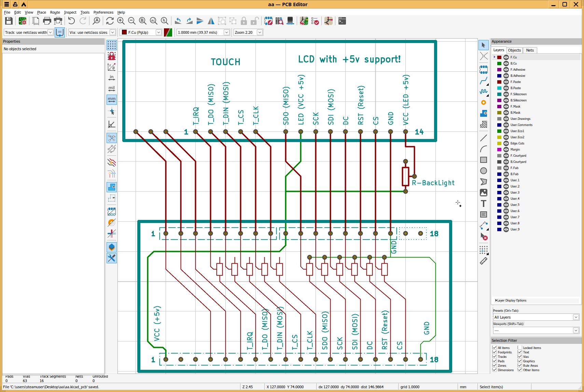Open the Route menu
The width and height of the screenshot is (584, 392).
[55, 12]
